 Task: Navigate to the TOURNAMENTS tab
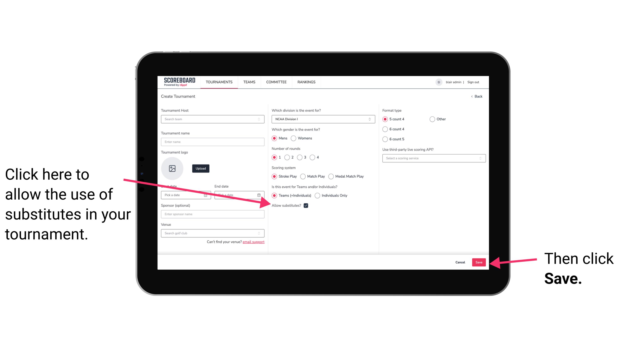click(x=219, y=82)
